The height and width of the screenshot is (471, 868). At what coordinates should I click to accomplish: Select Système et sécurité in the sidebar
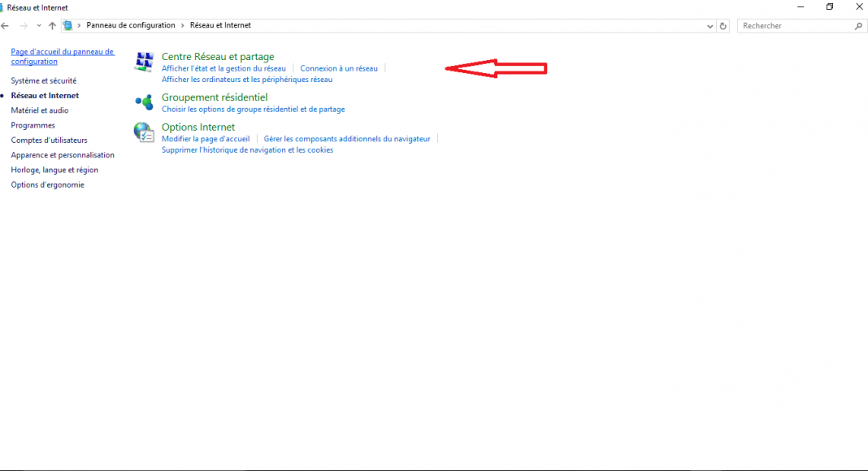(44, 80)
